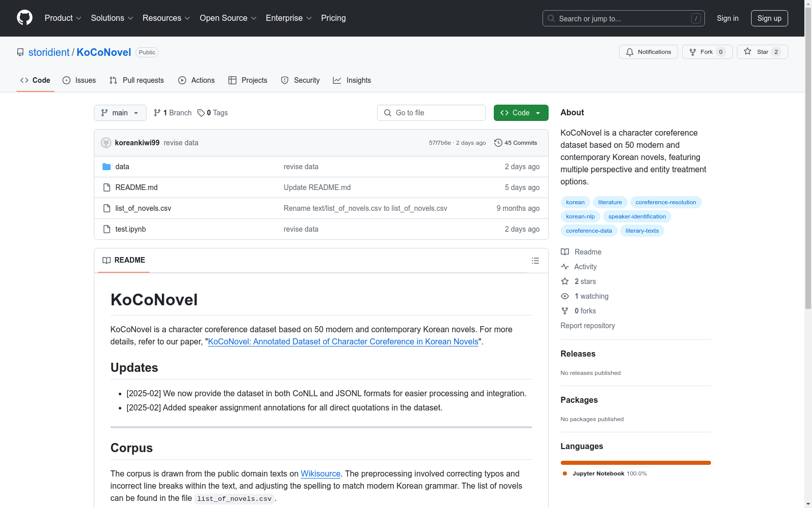Open the main branch selector dropdown
Image resolution: width=812 pixels, height=508 pixels.
point(120,113)
